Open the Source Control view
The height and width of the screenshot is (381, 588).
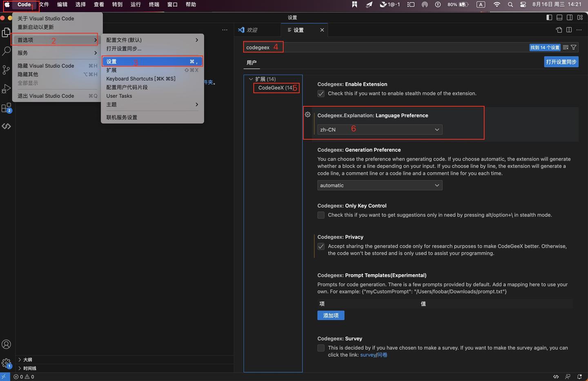coord(6,70)
